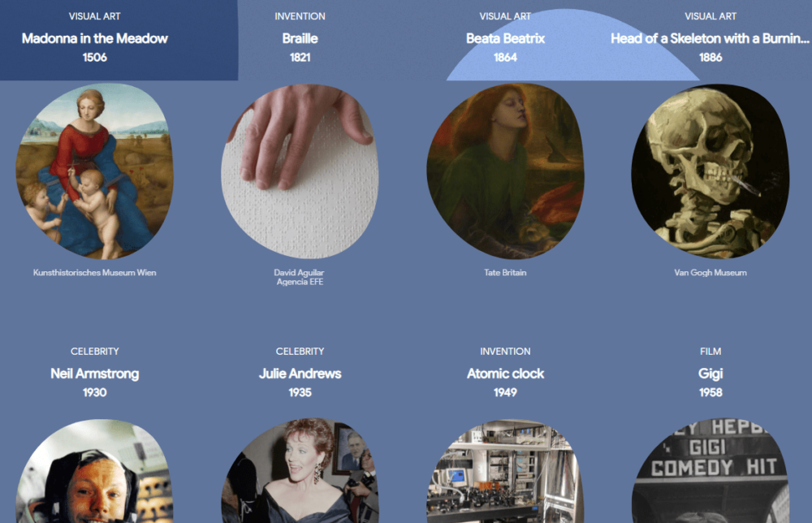
Task: Open the Braille hand-on-paper image
Action: pyautogui.click(x=300, y=171)
